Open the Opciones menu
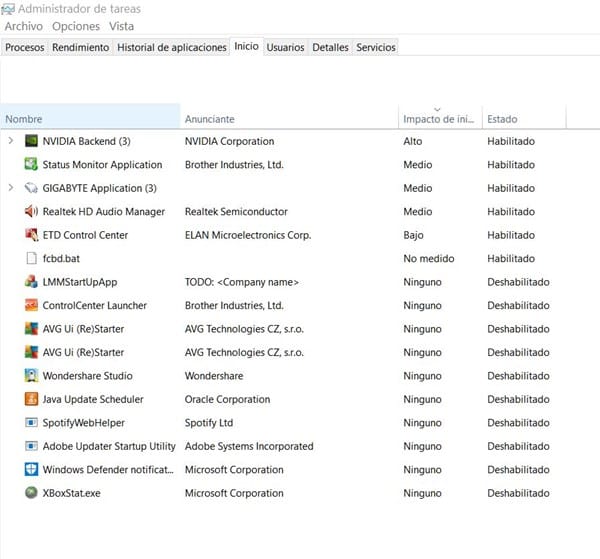The image size is (600, 559). click(x=76, y=26)
